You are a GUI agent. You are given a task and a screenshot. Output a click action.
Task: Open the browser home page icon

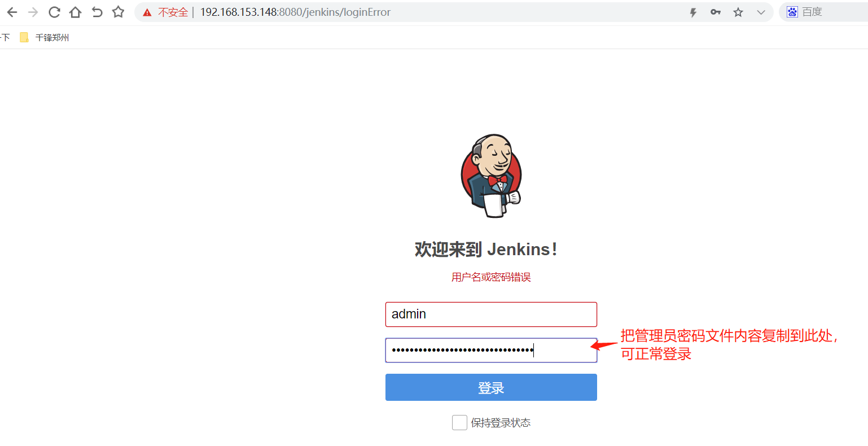75,11
